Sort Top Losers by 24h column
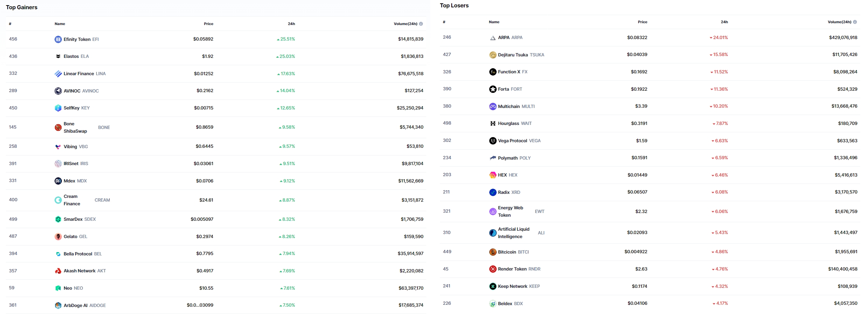The image size is (868, 314). 724,22
